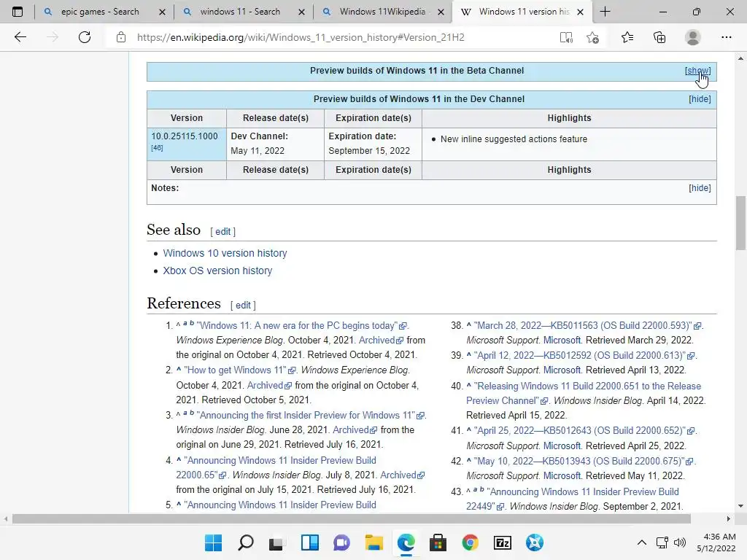The height and width of the screenshot is (560, 747).
Task: Select the Windows 11 version history tab
Action: click(x=524, y=12)
